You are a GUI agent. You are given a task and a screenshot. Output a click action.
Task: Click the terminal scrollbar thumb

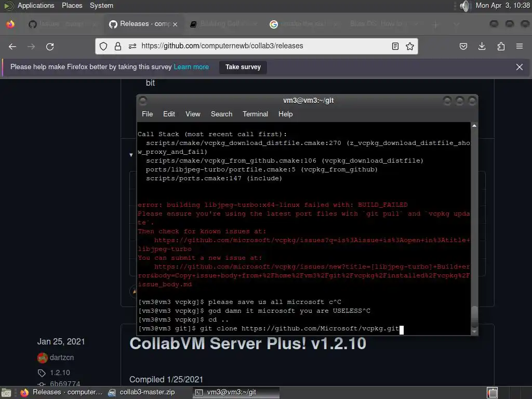[x=474, y=316]
